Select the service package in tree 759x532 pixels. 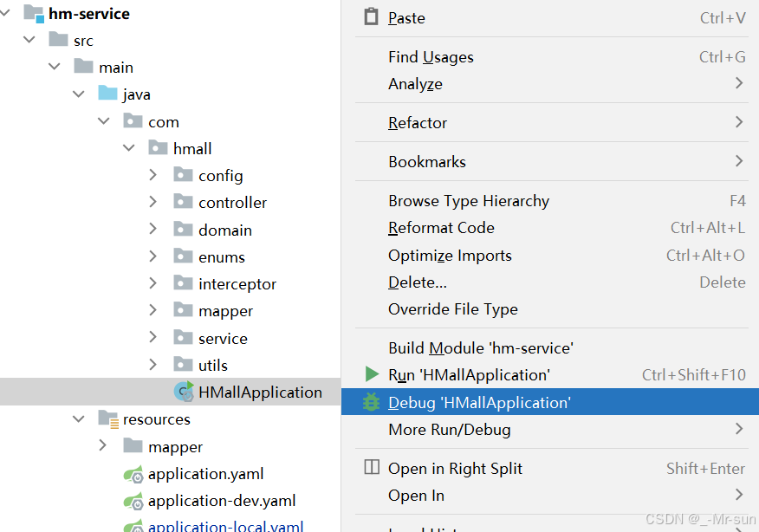[x=223, y=338]
